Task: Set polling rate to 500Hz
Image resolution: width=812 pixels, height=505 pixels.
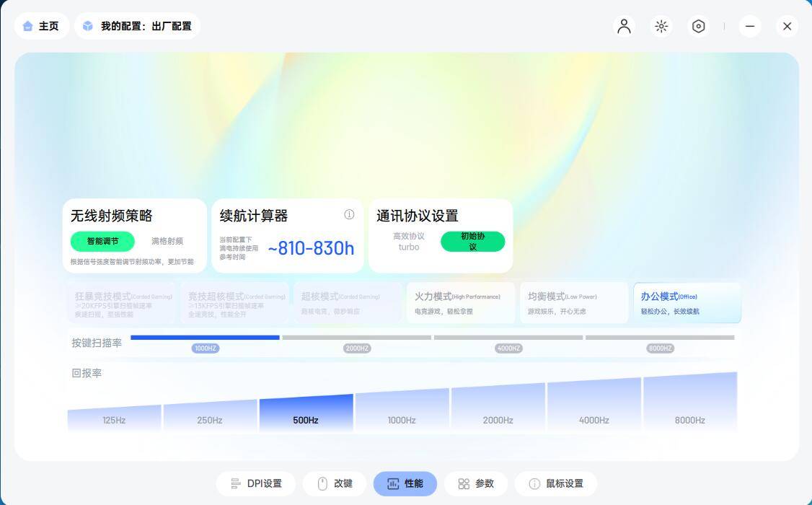Action: point(306,413)
